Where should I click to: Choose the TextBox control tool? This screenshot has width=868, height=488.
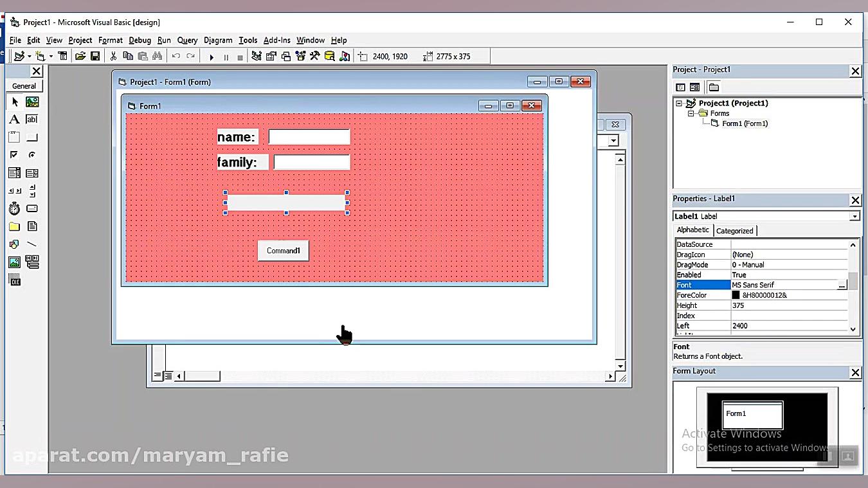(32, 119)
